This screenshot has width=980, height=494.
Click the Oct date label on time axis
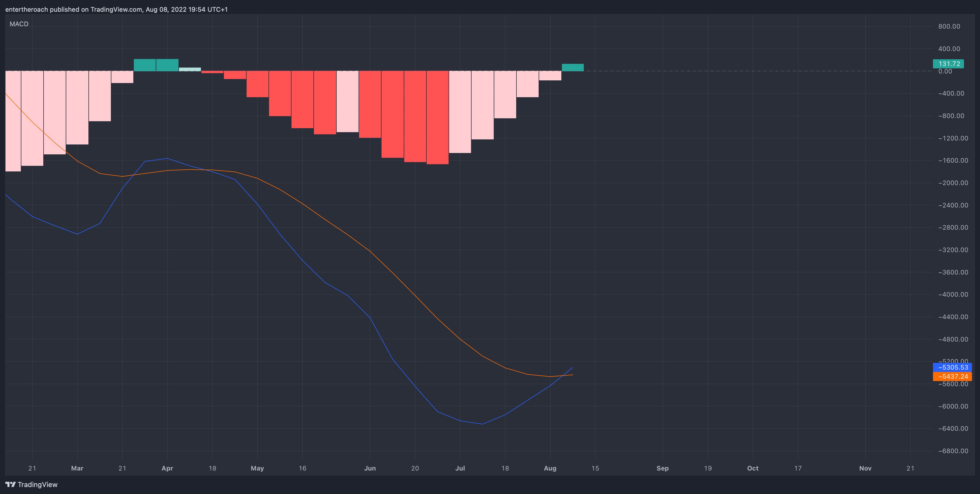[752, 468]
